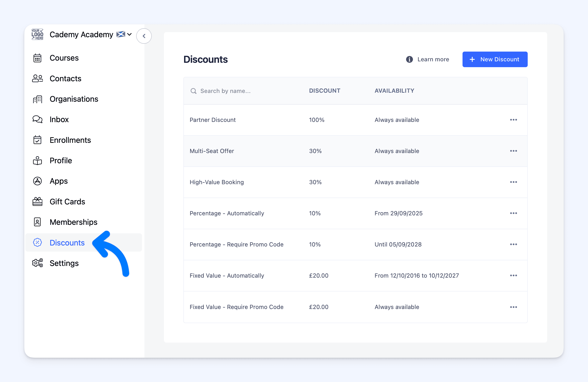Screen dimensions: 588x382
Task: Open options menu for Partner Discount
Action: 513,120
